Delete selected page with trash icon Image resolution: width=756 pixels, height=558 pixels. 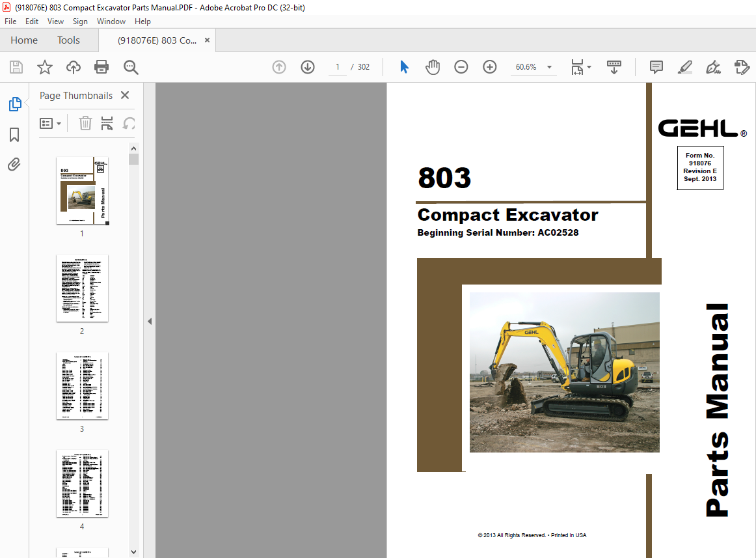[x=85, y=124]
